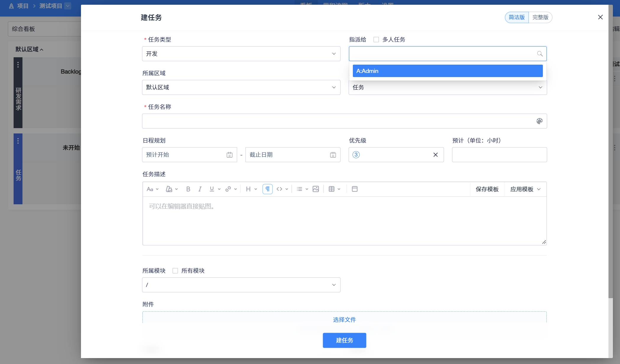Insert an image via editor toolbar icon
620x364 pixels.
(316, 189)
